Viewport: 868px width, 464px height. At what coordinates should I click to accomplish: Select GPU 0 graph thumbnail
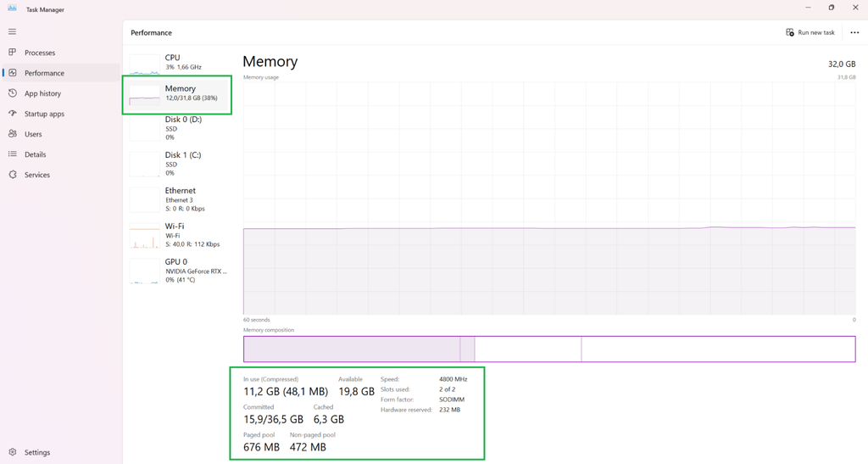click(144, 271)
